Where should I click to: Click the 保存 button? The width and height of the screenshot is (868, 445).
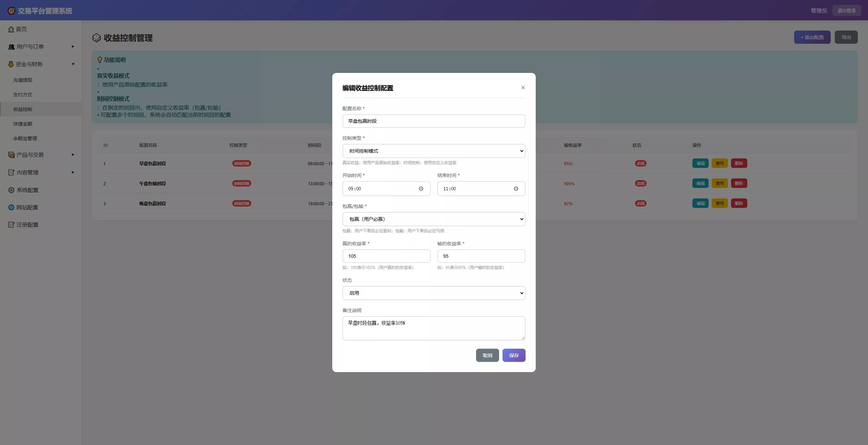click(x=514, y=355)
